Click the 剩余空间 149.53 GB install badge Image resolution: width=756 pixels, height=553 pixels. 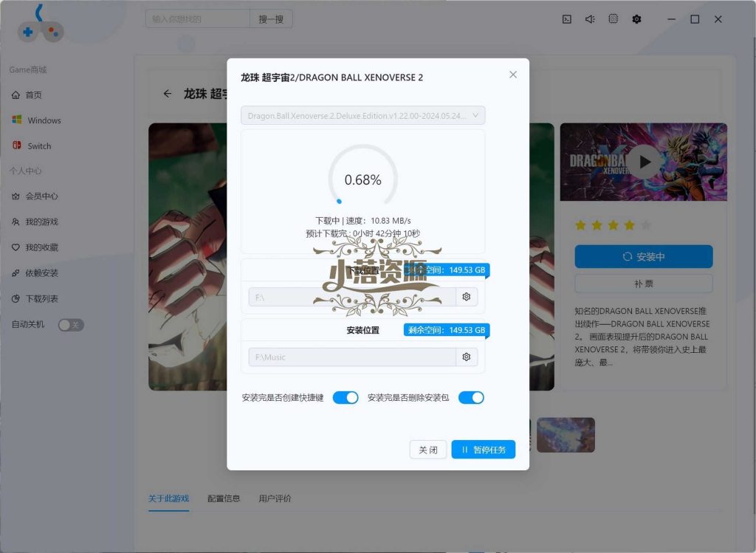447,330
